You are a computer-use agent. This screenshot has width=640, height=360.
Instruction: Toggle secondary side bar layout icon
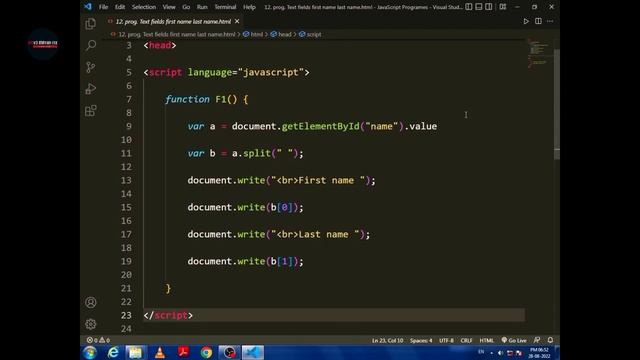pyautogui.click(x=489, y=7)
